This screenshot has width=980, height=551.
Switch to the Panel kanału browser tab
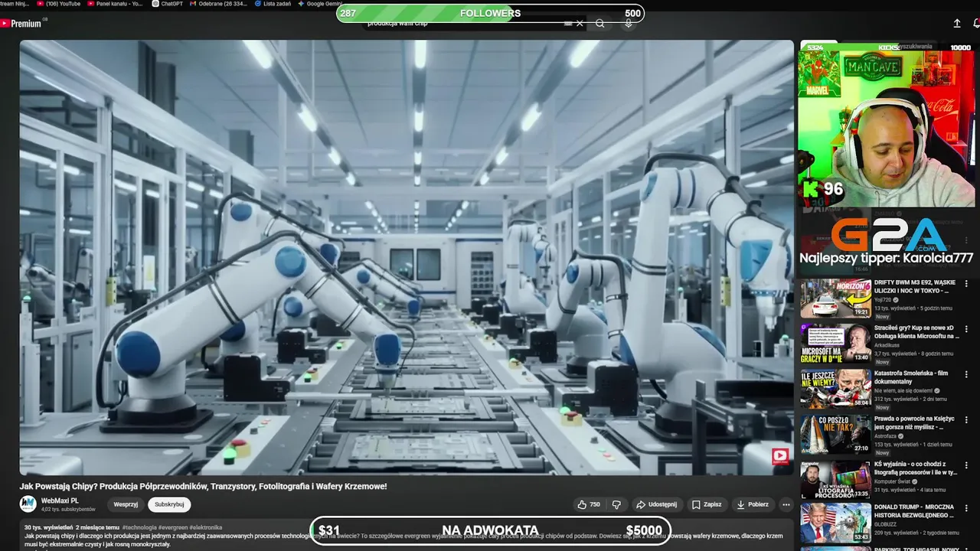pyautogui.click(x=115, y=4)
